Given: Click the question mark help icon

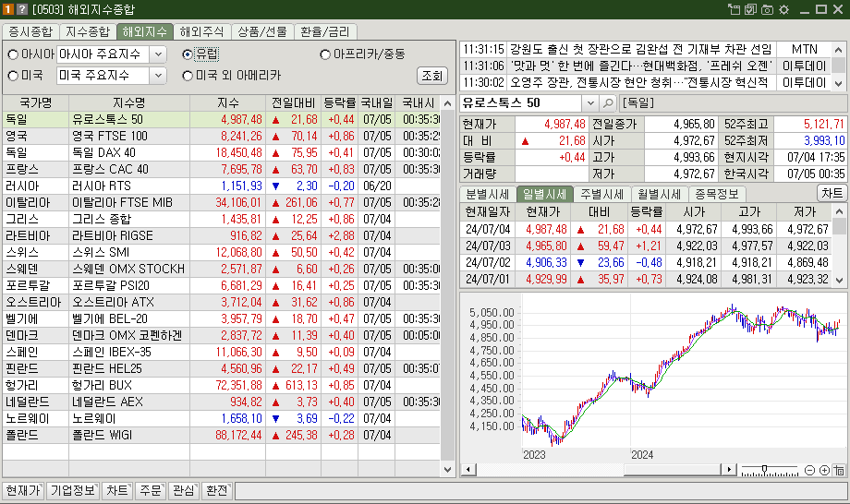Looking at the screenshot, I should tap(21, 9).
